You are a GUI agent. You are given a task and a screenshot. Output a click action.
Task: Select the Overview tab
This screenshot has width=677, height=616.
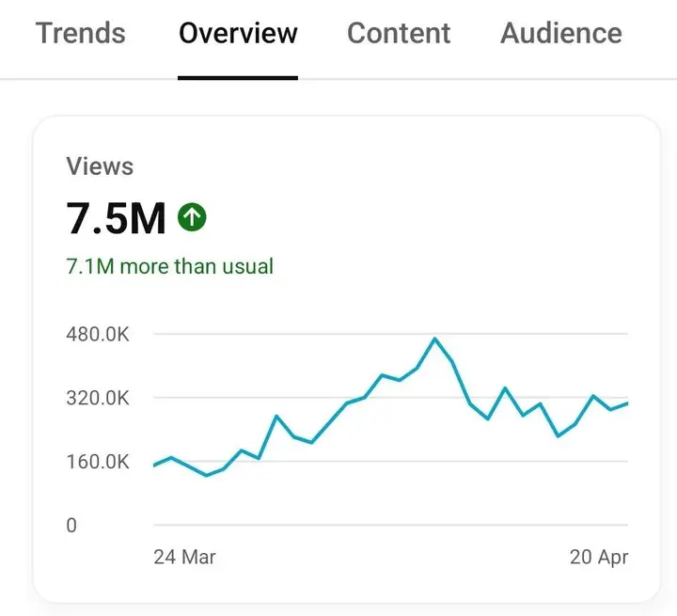click(238, 33)
